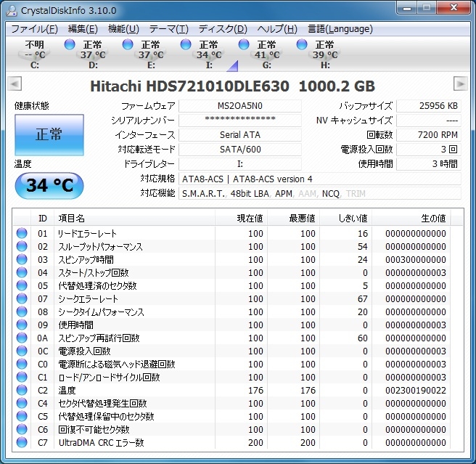Click the 生の値 column header

pos(433,218)
